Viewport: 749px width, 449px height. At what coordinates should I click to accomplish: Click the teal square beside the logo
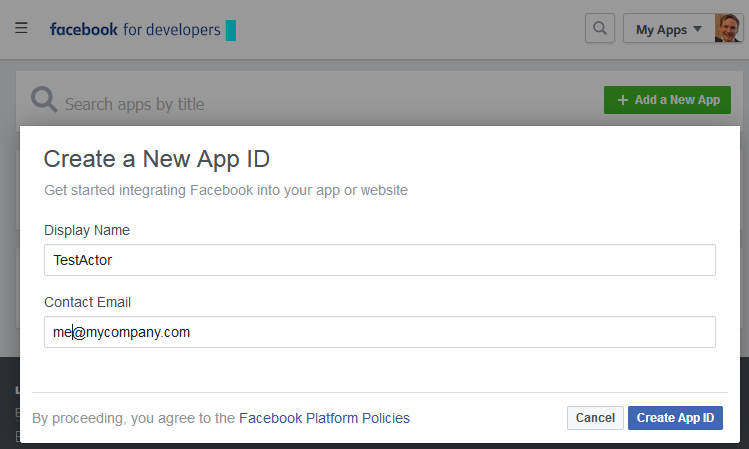[x=231, y=30]
